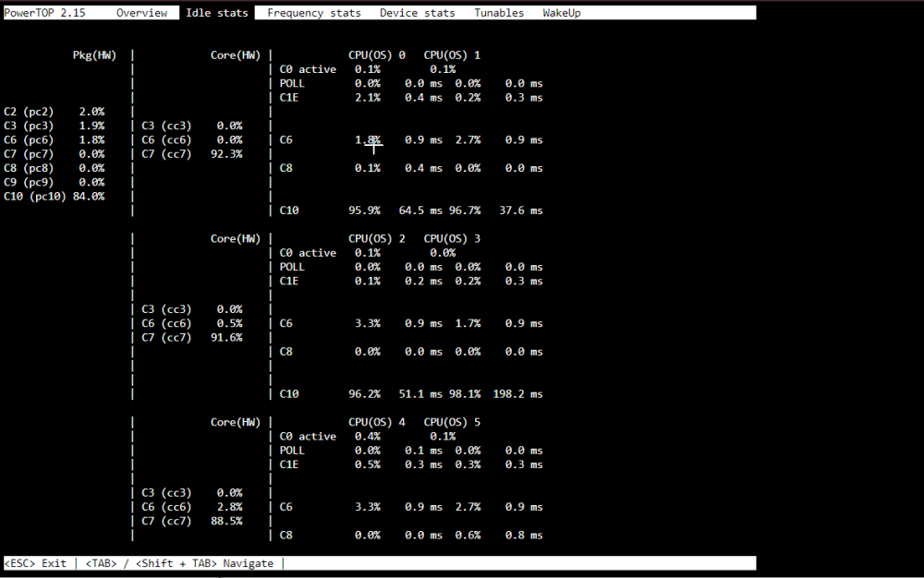The width and height of the screenshot is (924, 578).
Task: Switch to the WakeUp tab
Action: pyautogui.click(x=562, y=13)
